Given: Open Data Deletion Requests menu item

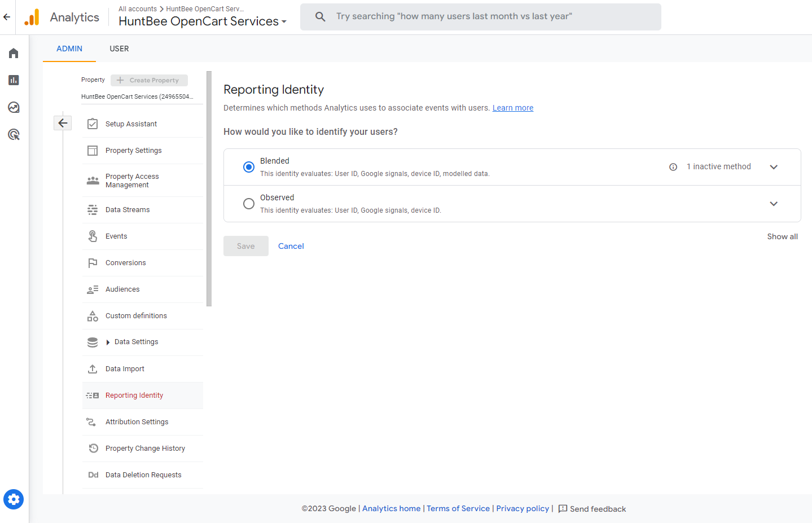Looking at the screenshot, I should coord(143,475).
